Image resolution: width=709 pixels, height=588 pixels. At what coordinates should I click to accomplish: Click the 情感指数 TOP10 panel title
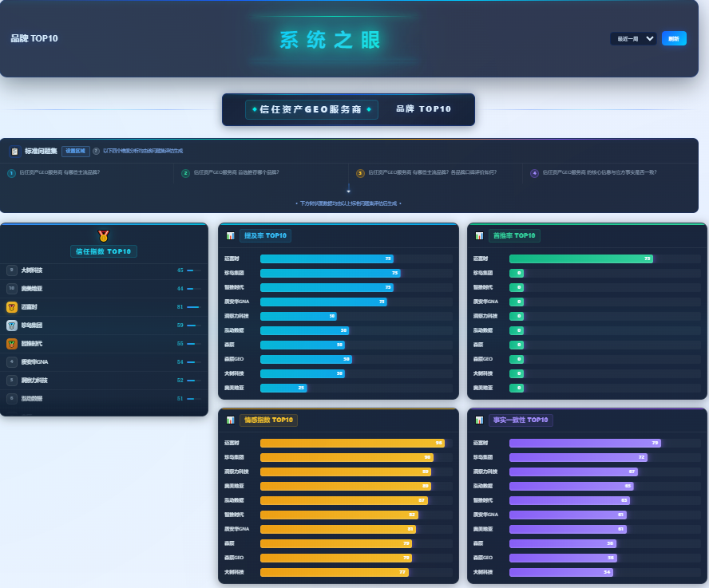(x=268, y=420)
